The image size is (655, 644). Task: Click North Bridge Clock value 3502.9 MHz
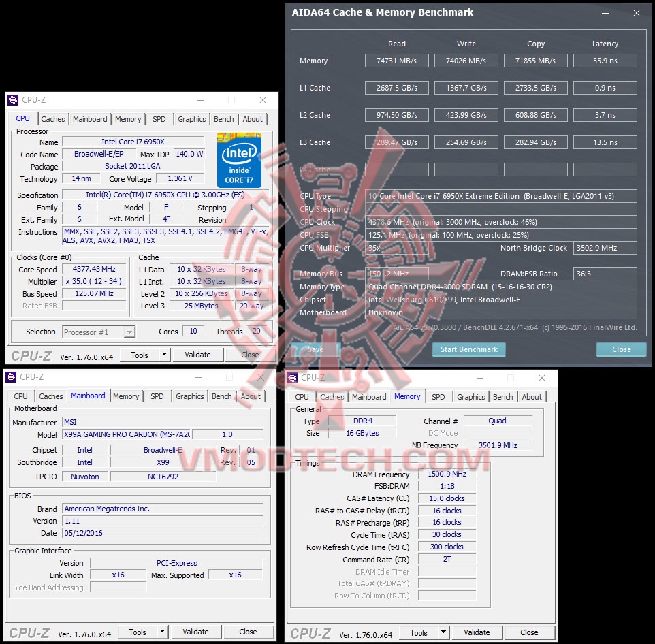pos(605,248)
